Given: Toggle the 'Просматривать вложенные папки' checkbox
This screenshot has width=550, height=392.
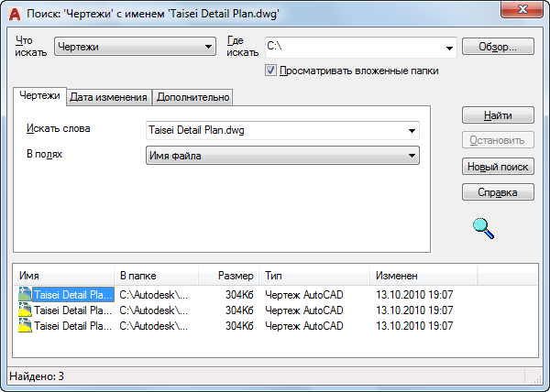Looking at the screenshot, I should point(270,71).
